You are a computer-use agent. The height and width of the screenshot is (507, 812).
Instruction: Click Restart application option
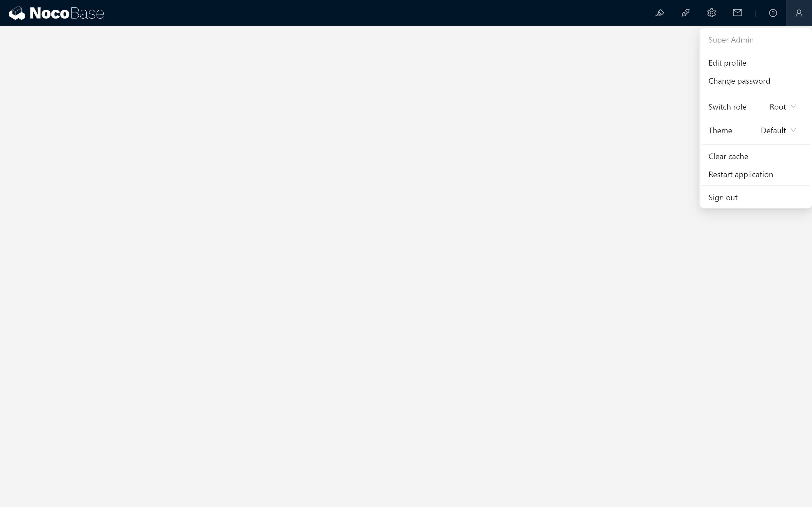[741, 174]
